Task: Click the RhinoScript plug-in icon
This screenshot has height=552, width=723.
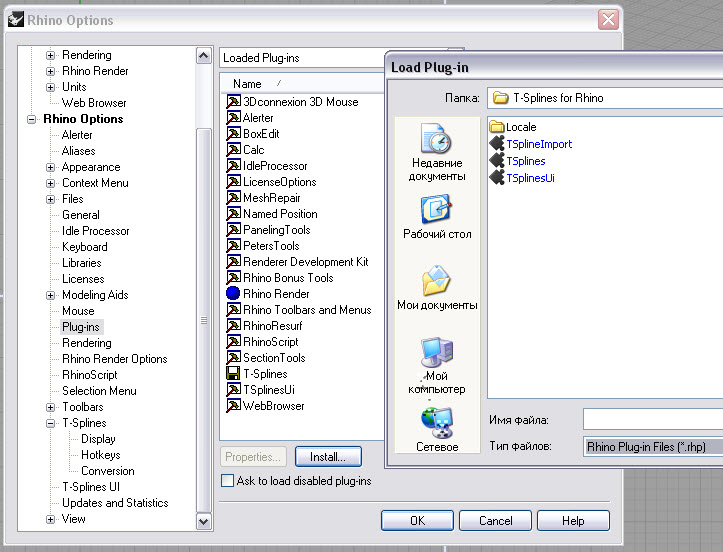Action: coord(233,341)
